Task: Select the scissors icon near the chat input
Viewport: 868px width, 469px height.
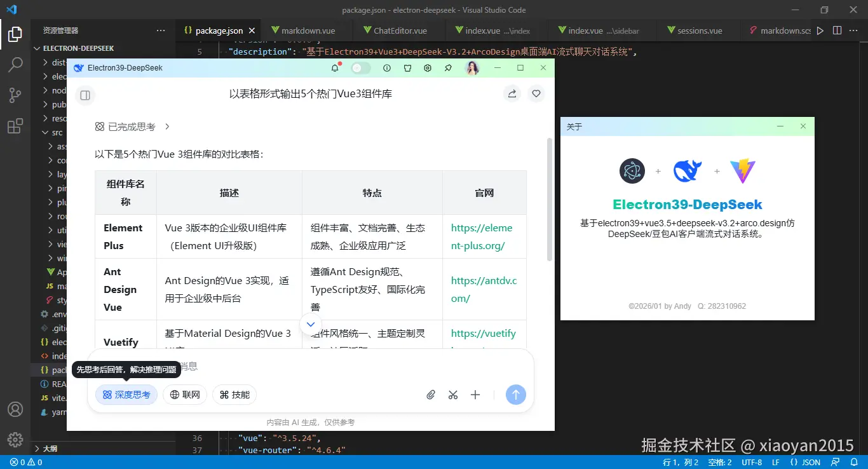Action: click(452, 395)
